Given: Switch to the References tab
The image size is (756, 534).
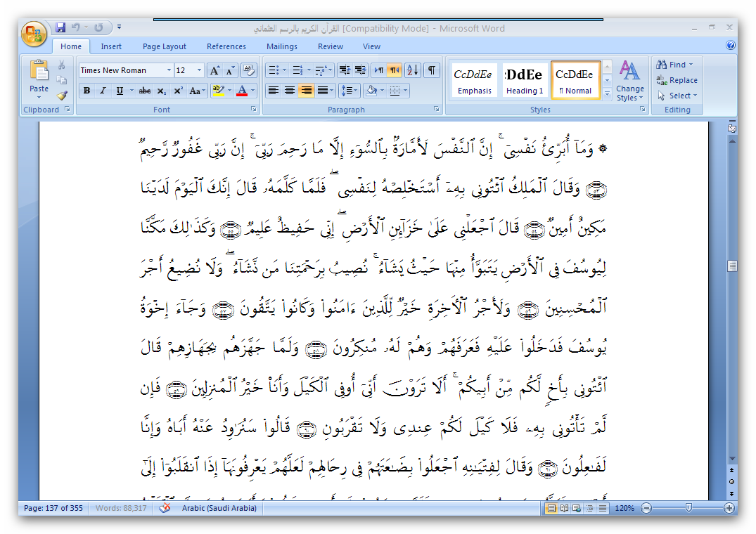Looking at the screenshot, I should coord(226,46).
